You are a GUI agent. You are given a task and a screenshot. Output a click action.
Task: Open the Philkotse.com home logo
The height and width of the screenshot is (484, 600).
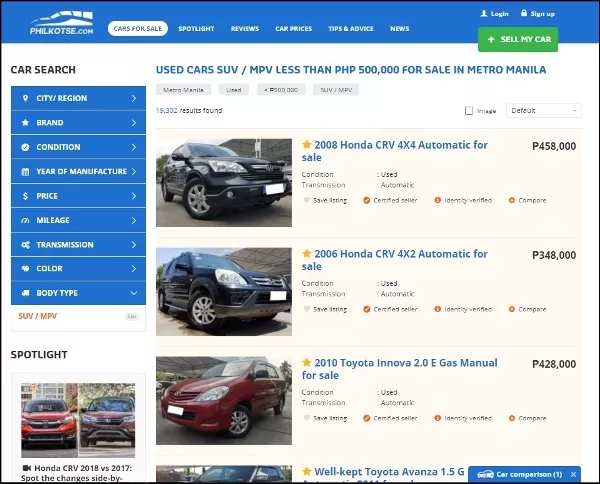(62, 23)
